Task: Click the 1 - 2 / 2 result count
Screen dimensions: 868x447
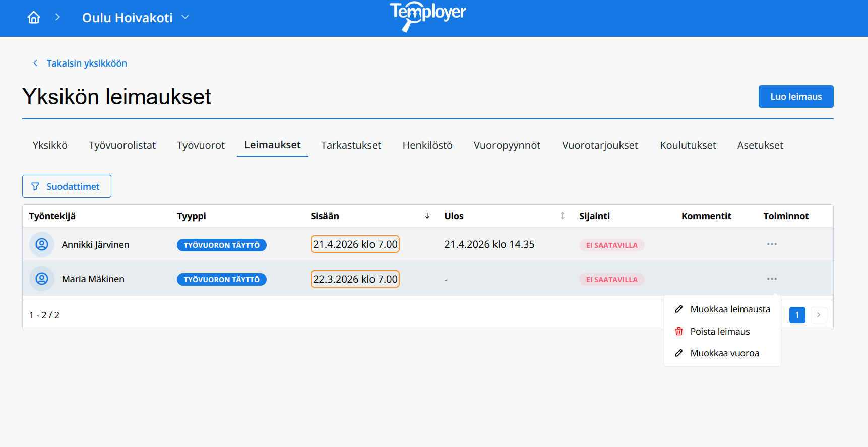Action: click(x=44, y=315)
